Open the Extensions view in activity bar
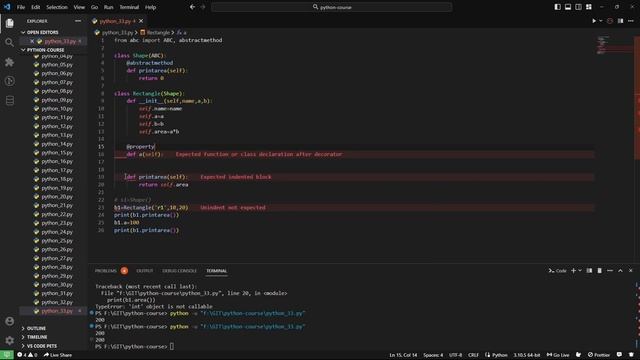This screenshot has height=360, width=640. click(x=9, y=62)
